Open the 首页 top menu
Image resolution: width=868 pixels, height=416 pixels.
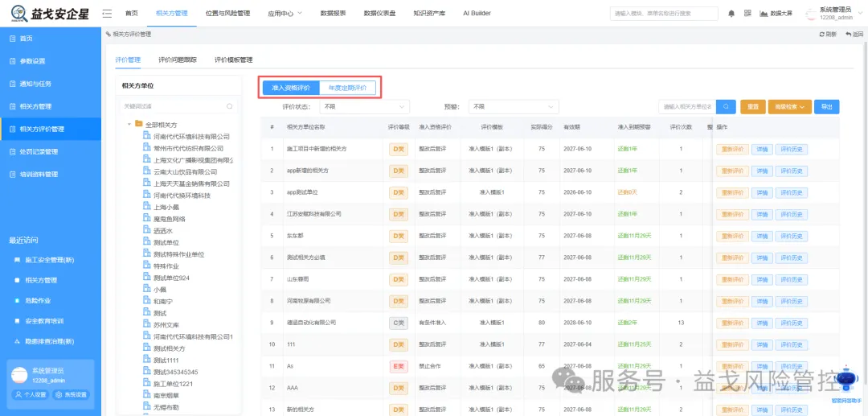pyautogui.click(x=131, y=14)
